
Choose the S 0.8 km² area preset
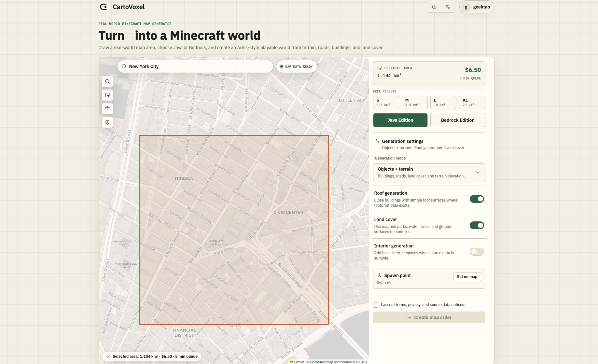tap(386, 102)
